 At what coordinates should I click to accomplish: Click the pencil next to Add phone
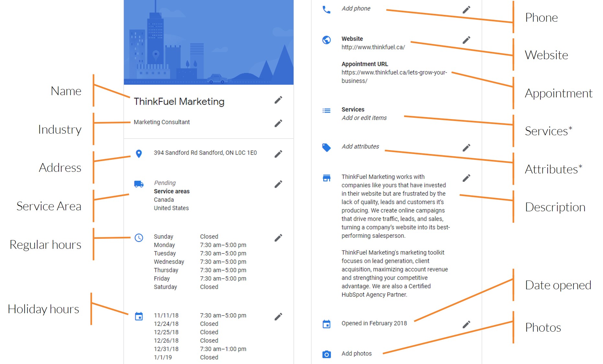(466, 10)
